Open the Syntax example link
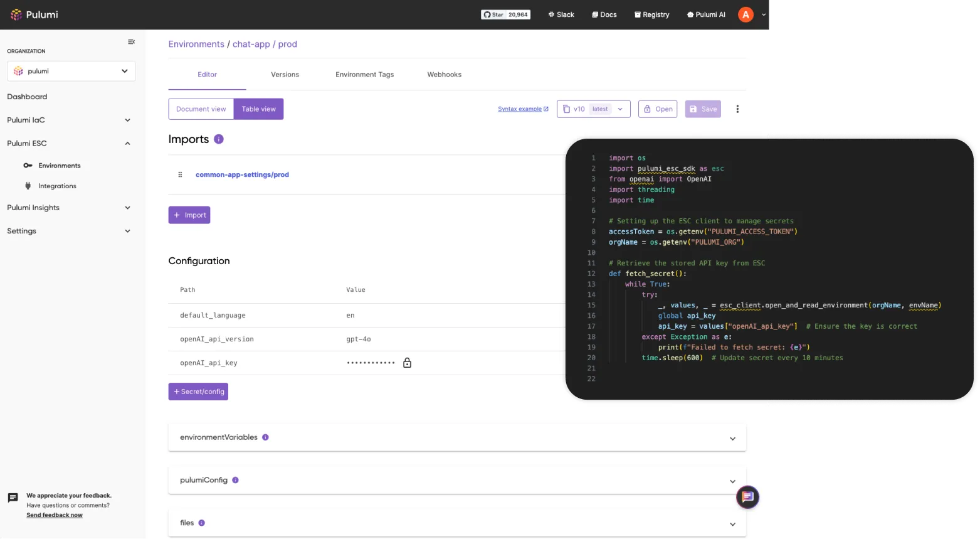This screenshot has height=539, width=980. (523, 109)
